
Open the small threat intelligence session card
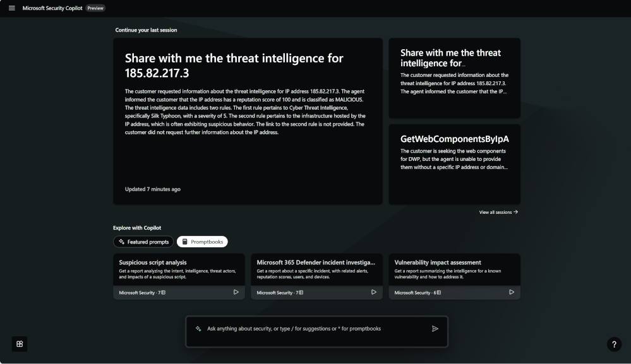[454, 78]
